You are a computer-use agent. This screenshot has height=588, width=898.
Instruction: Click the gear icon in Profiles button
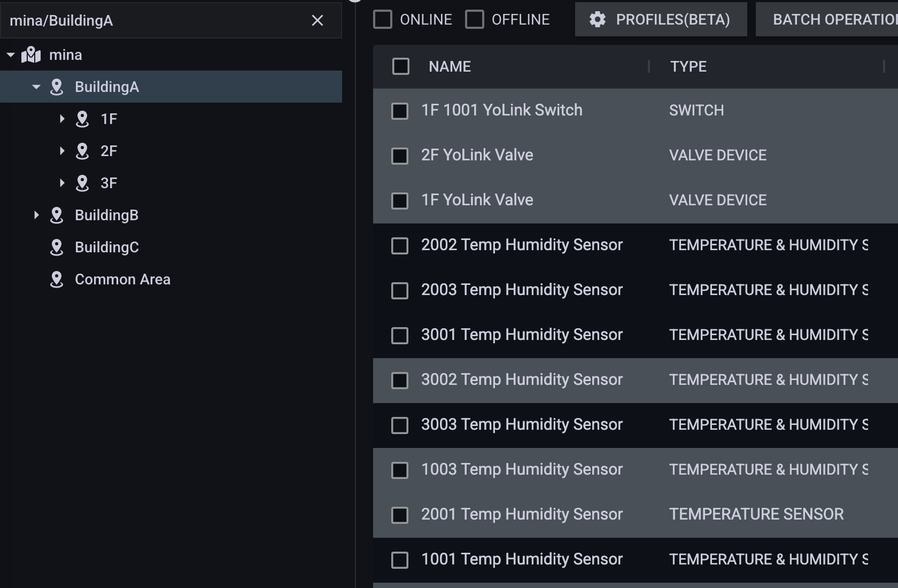coord(598,20)
